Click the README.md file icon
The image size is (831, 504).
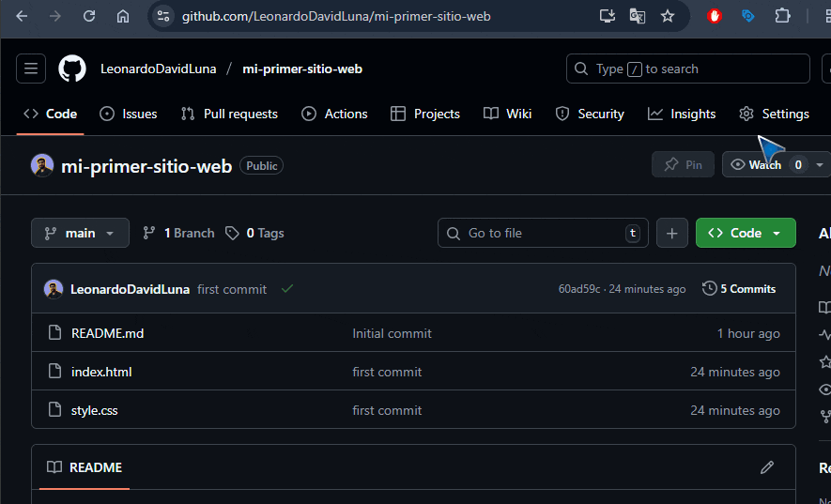tap(54, 332)
